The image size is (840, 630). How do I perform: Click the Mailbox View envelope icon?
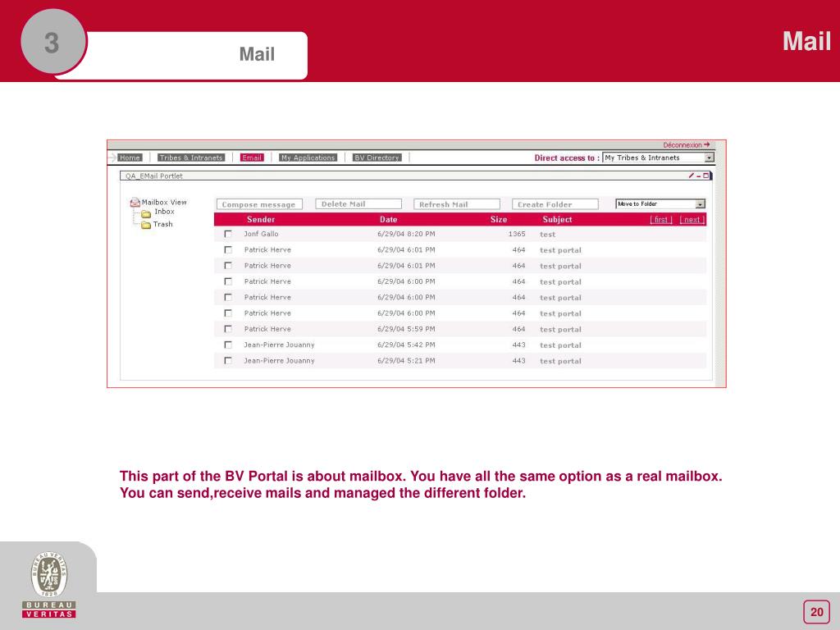[135, 203]
